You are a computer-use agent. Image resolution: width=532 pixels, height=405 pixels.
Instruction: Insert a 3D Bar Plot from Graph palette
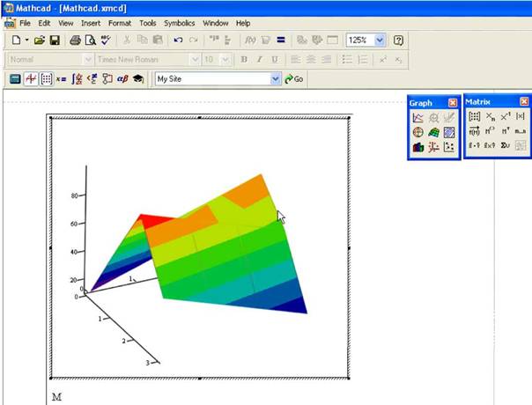[x=418, y=147]
